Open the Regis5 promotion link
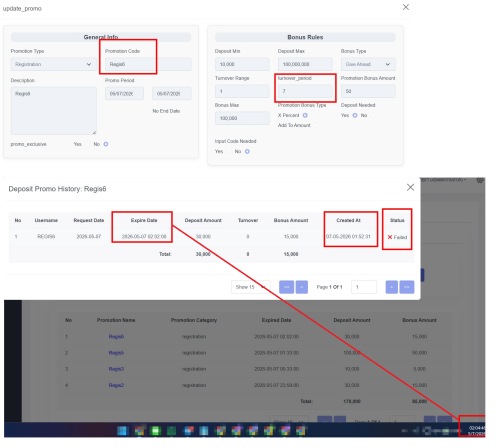Viewport: 500px width, 448px height. pyautogui.click(x=116, y=353)
